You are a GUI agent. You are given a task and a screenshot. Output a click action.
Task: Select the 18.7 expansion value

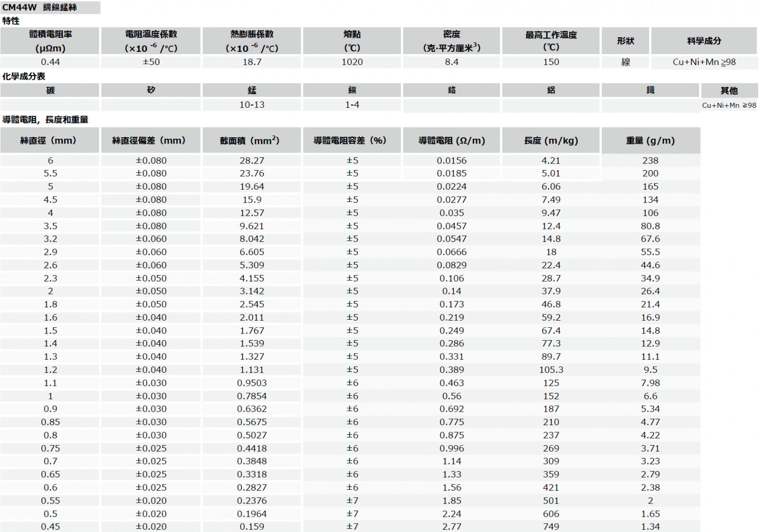point(252,62)
